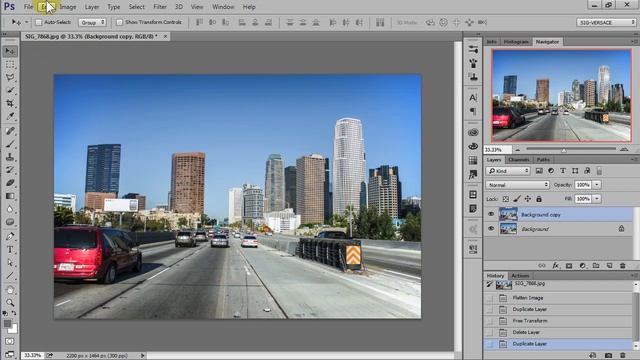Open the Move tool preset picker arrow
640x360 pixels.
click(x=27, y=22)
